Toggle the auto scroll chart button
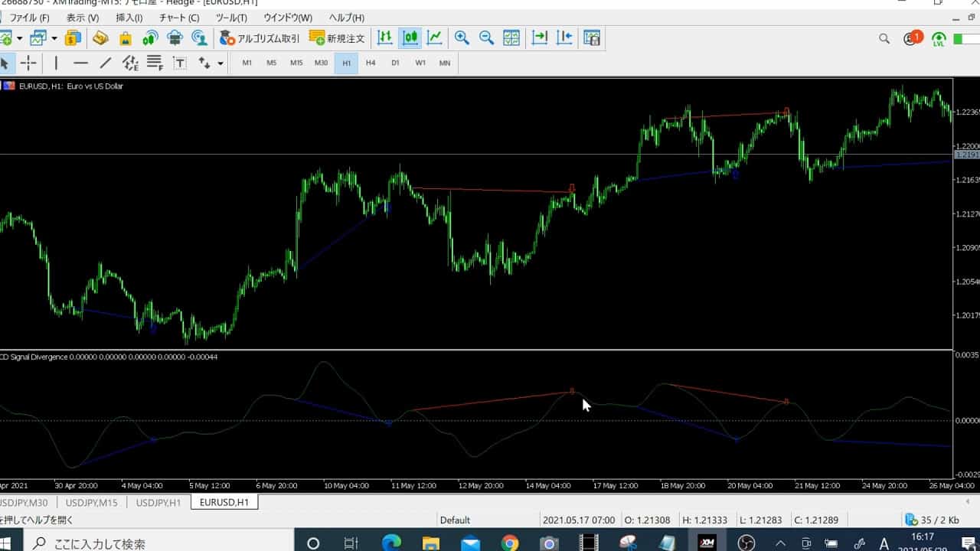Viewport: 980px width, 551px height. [x=540, y=37]
